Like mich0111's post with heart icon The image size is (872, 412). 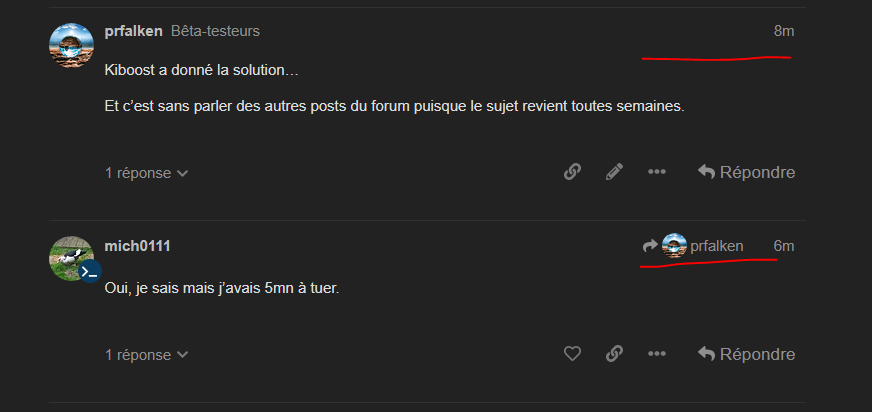tap(572, 354)
